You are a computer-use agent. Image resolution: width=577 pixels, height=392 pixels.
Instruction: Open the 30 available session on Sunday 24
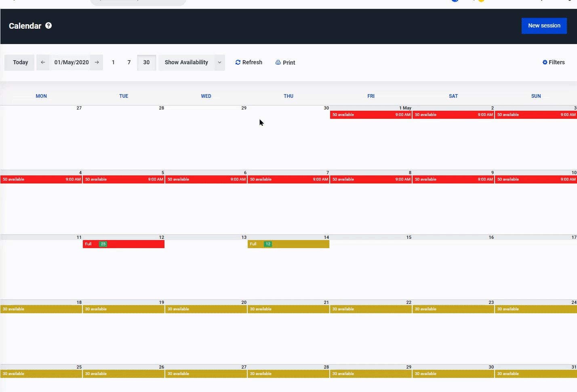(x=536, y=309)
